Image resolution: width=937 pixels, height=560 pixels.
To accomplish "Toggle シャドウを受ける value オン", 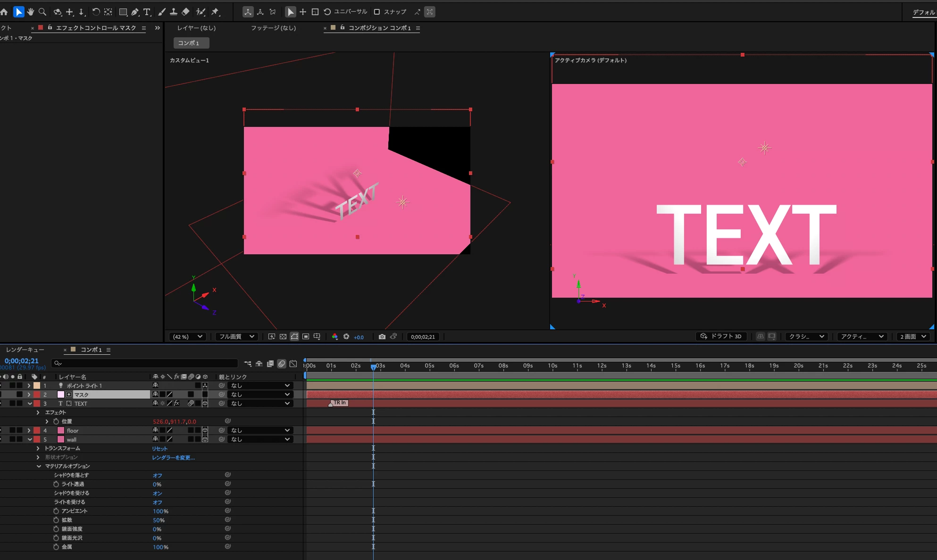I will (157, 493).
